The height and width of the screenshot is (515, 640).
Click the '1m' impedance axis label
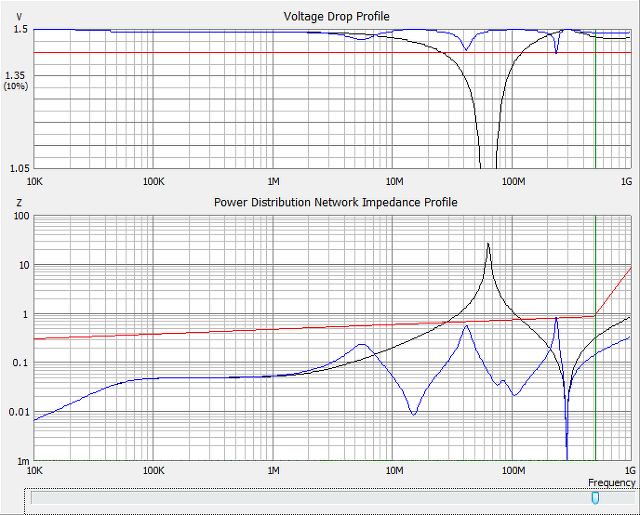[23, 461]
